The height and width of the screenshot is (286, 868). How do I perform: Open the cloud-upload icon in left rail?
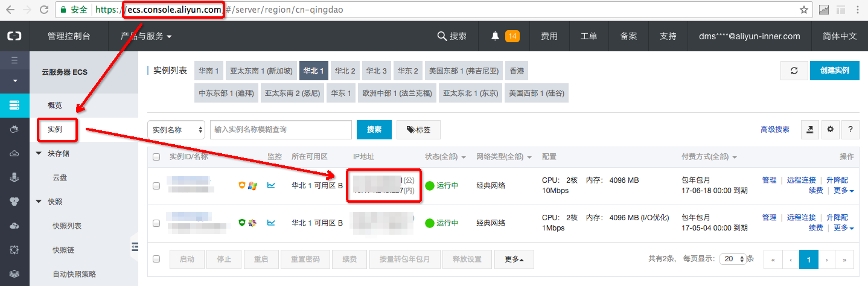tap(14, 226)
